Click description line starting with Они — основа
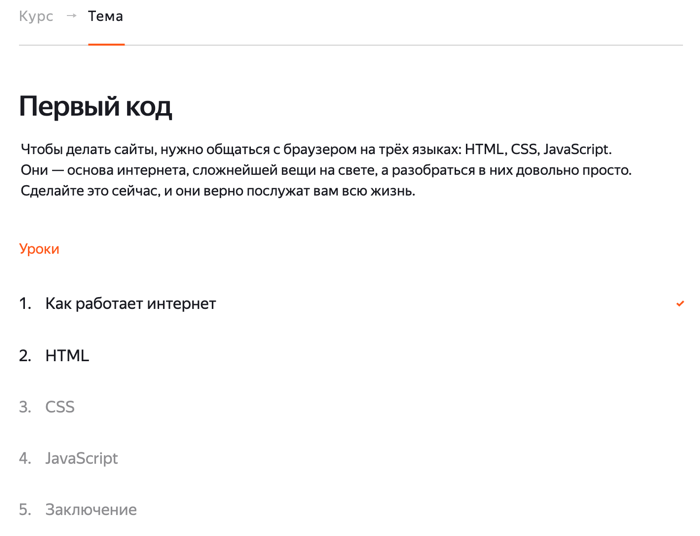 [326, 170]
